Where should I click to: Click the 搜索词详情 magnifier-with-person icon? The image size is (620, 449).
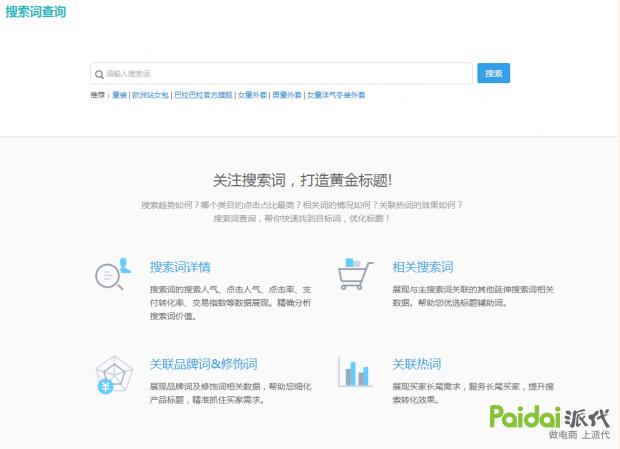click(x=113, y=274)
